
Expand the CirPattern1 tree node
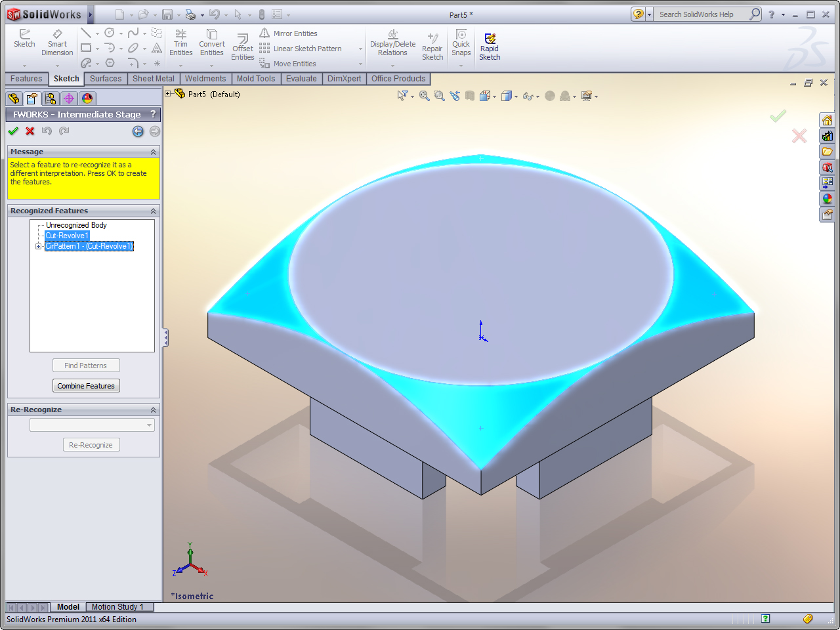[38, 247]
